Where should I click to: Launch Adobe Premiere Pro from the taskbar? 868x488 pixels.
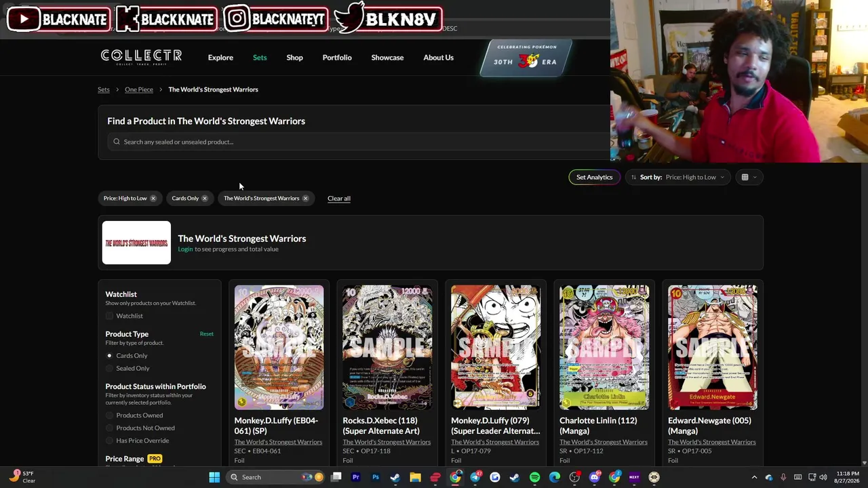(355, 477)
